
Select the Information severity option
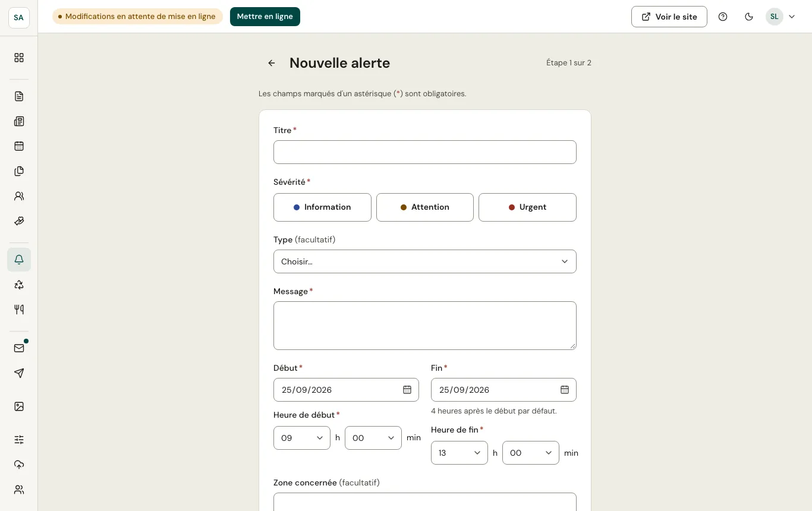click(x=322, y=207)
